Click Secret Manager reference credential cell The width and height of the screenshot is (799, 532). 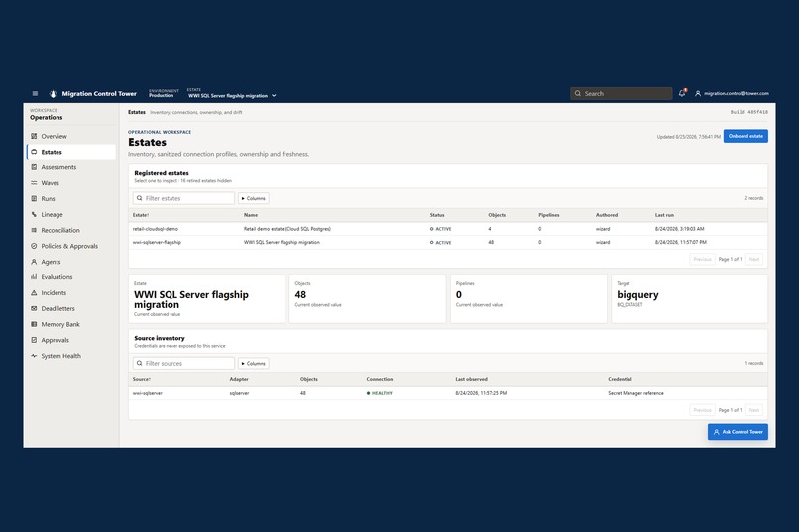pyautogui.click(x=635, y=393)
